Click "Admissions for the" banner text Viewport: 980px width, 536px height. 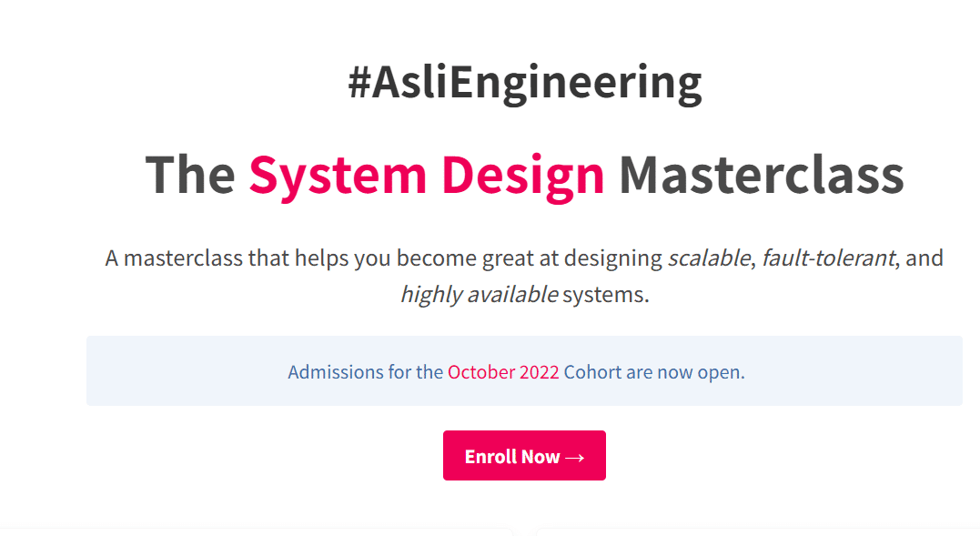click(x=365, y=372)
